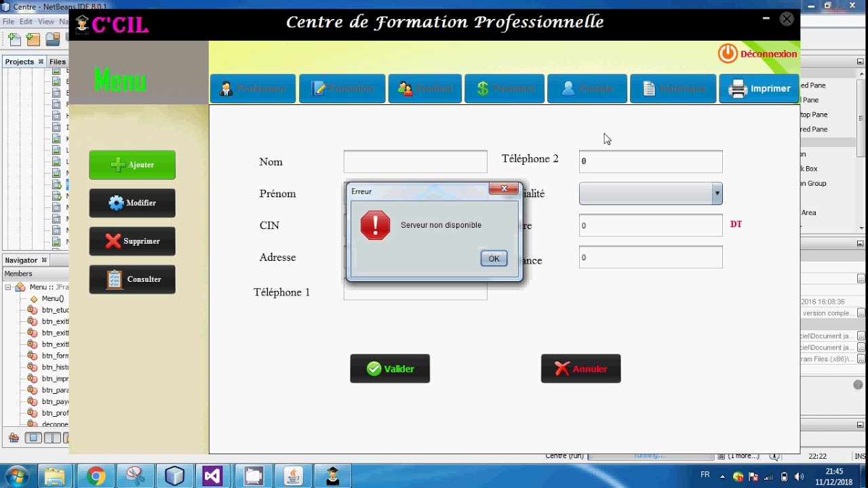Open the Compte section
Image resolution: width=868 pixels, height=488 pixels.
(x=587, y=89)
